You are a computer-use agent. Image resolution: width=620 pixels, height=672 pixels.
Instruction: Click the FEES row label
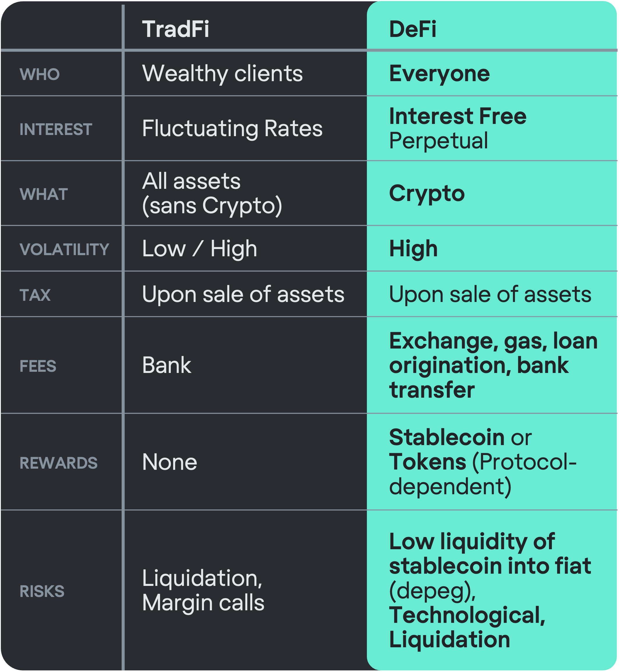tap(38, 366)
